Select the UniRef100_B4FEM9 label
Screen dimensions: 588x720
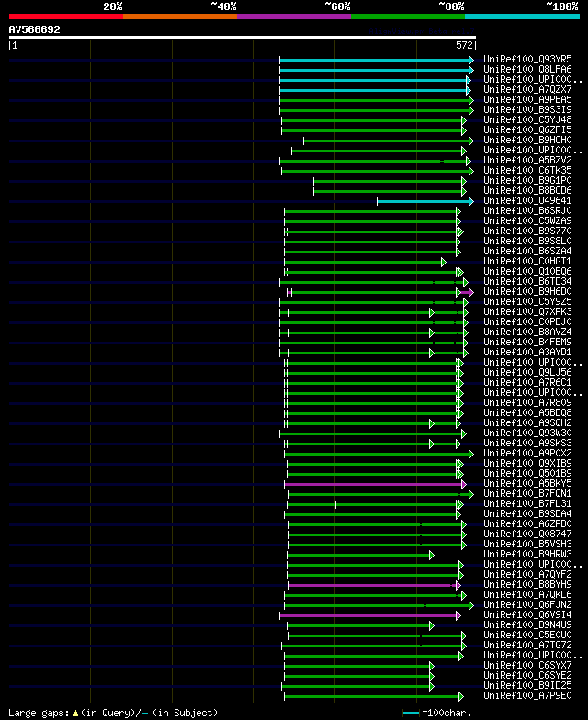[527, 342]
